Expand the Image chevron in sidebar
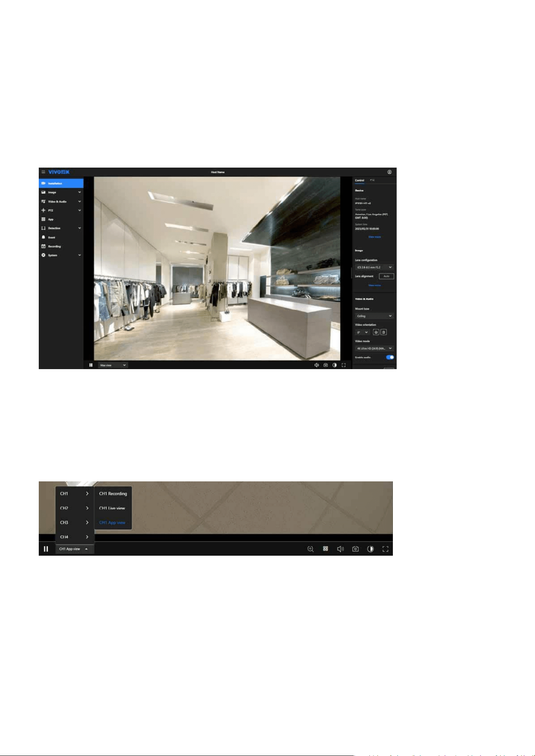The height and width of the screenshot is (756, 535). [x=80, y=192]
